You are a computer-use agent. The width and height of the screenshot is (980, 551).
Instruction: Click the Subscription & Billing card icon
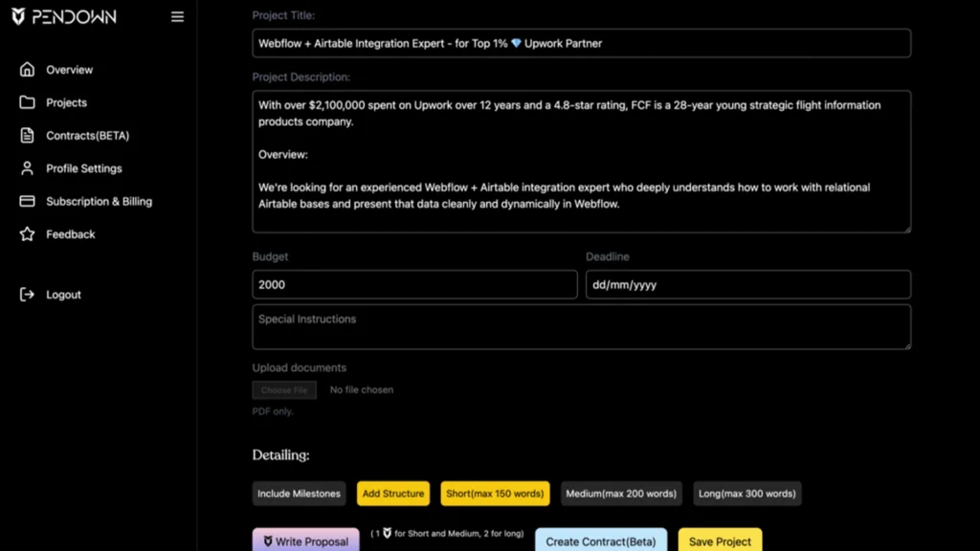27,202
